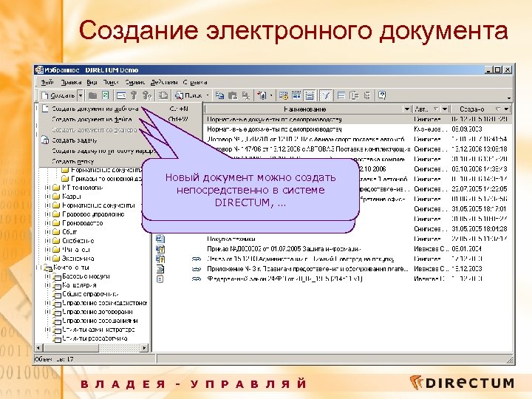The height and width of the screenshot is (399, 532).
Task: Open the Сервис menu
Action: 134,82
